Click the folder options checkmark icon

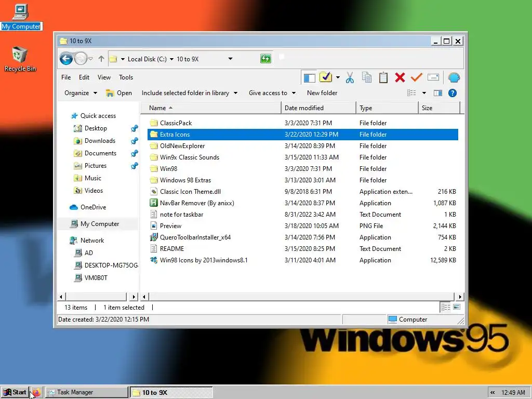point(325,77)
